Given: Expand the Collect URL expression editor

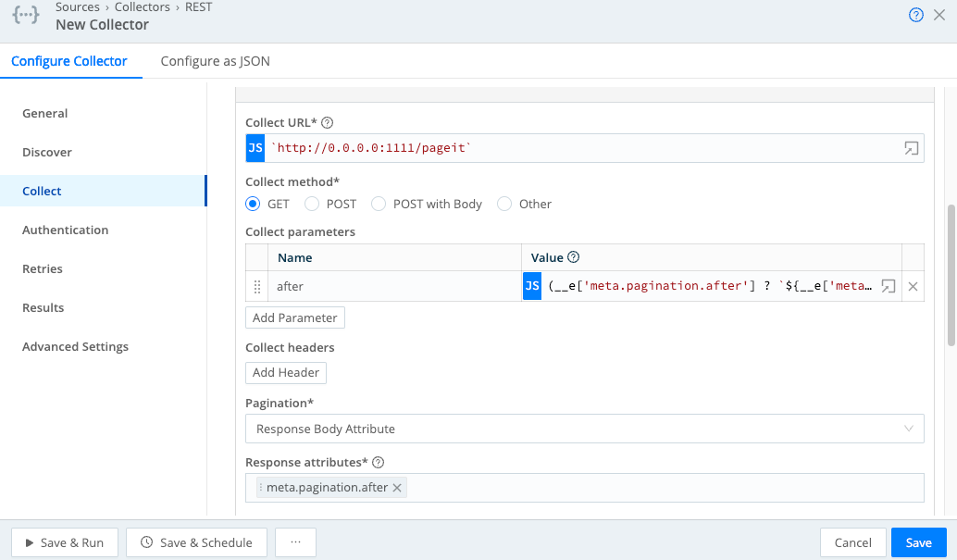Looking at the screenshot, I should click(912, 149).
